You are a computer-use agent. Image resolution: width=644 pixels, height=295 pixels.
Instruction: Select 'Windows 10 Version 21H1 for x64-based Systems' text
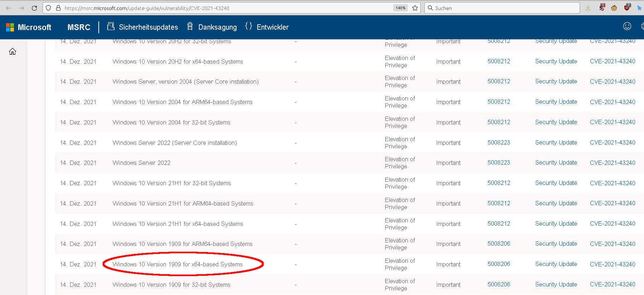178,224
